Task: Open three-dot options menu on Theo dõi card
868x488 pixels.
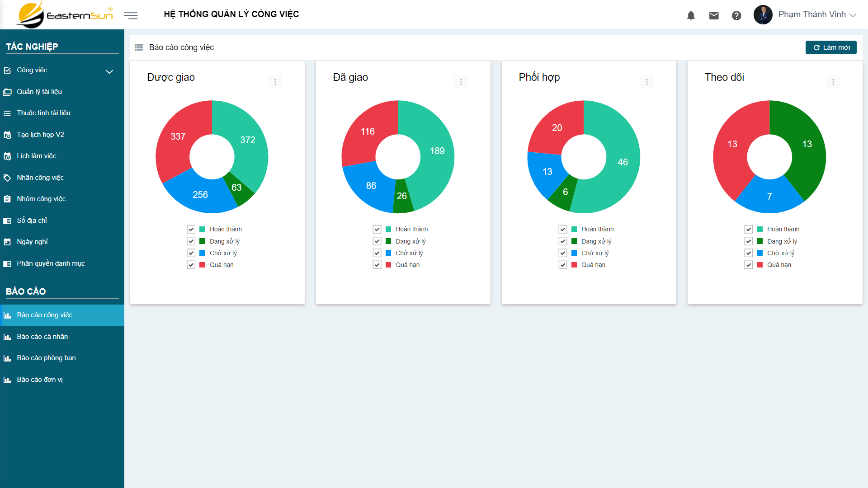Action: click(x=833, y=82)
